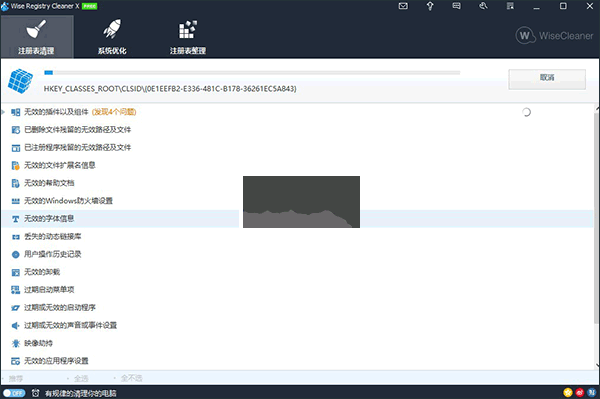The width and height of the screenshot is (600, 399).
Task: Open the wrench settings icon in title bar
Action: tap(483, 6)
